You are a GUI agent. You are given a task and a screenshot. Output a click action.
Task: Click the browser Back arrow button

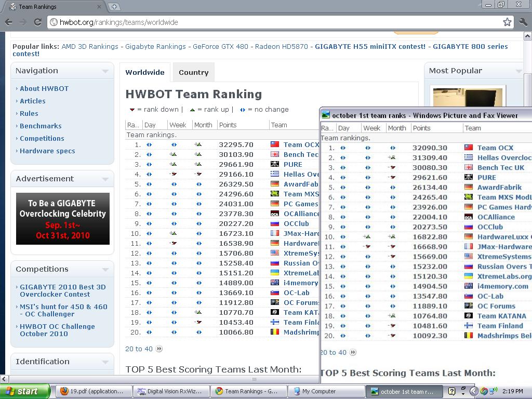pyautogui.click(x=8, y=22)
